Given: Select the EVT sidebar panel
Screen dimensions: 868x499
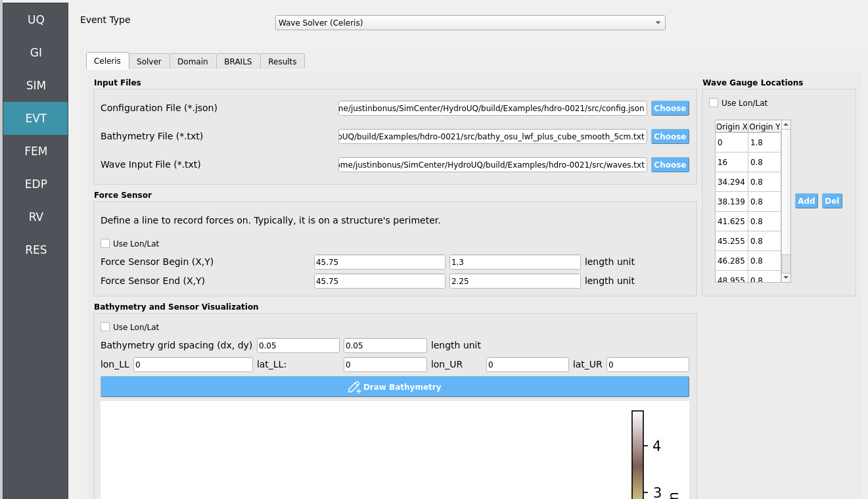Looking at the screenshot, I should pyautogui.click(x=35, y=118).
